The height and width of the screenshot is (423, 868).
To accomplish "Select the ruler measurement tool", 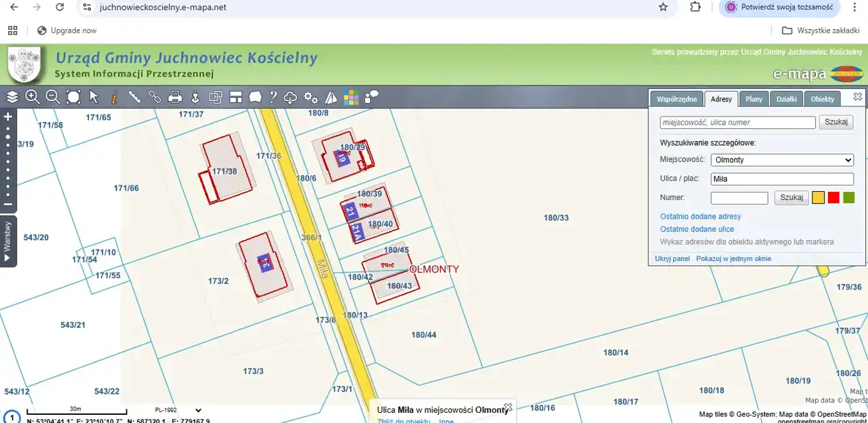I will click(x=134, y=97).
